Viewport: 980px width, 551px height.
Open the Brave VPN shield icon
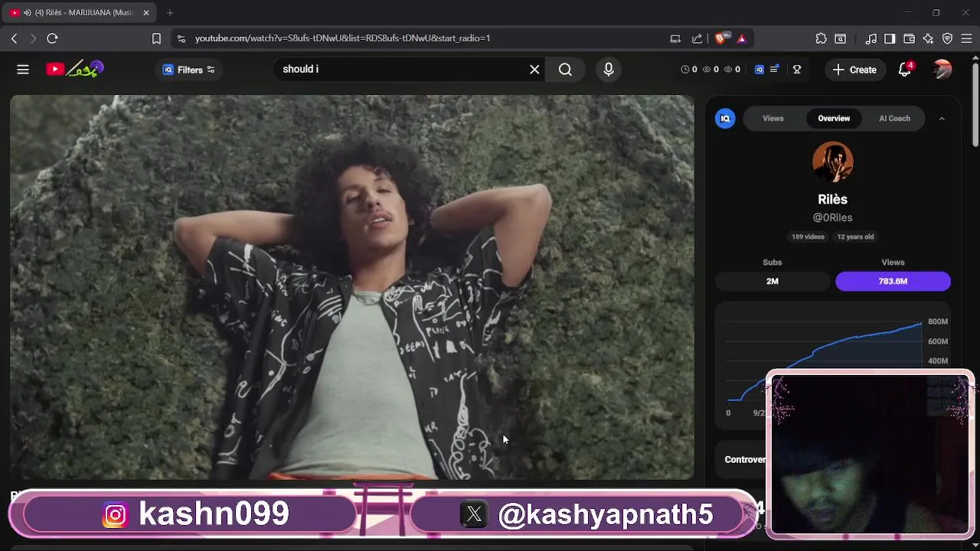pos(947,38)
